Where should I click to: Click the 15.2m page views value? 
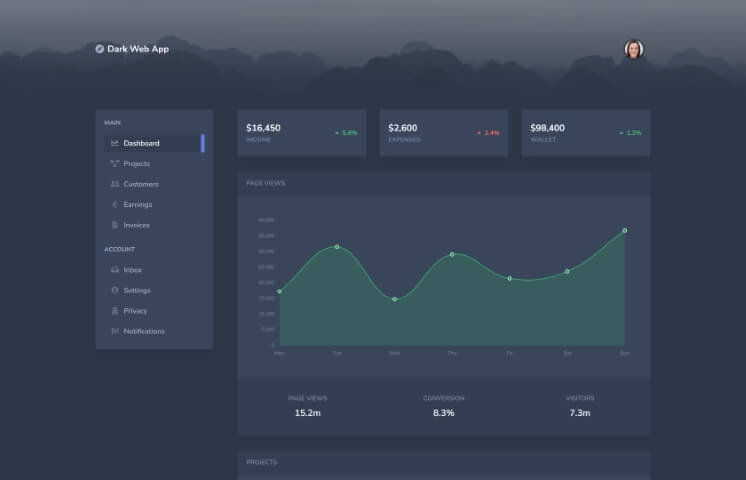[308, 413]
